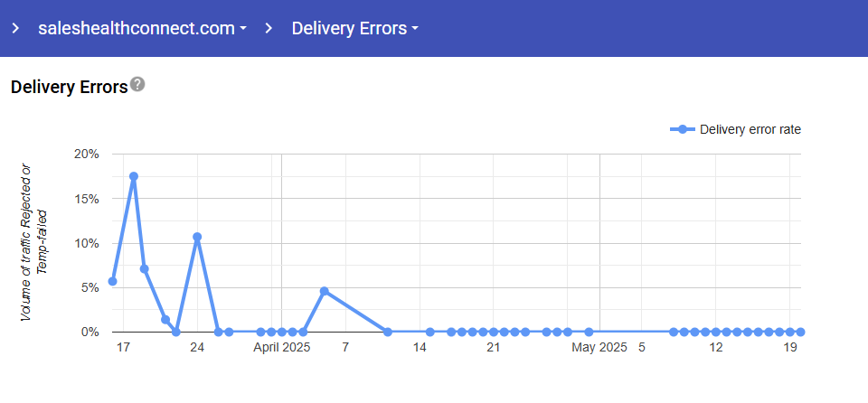868x403 pixels.
Task: Click the first breadcrumb chevron arrow
Action: pos(15,28)
